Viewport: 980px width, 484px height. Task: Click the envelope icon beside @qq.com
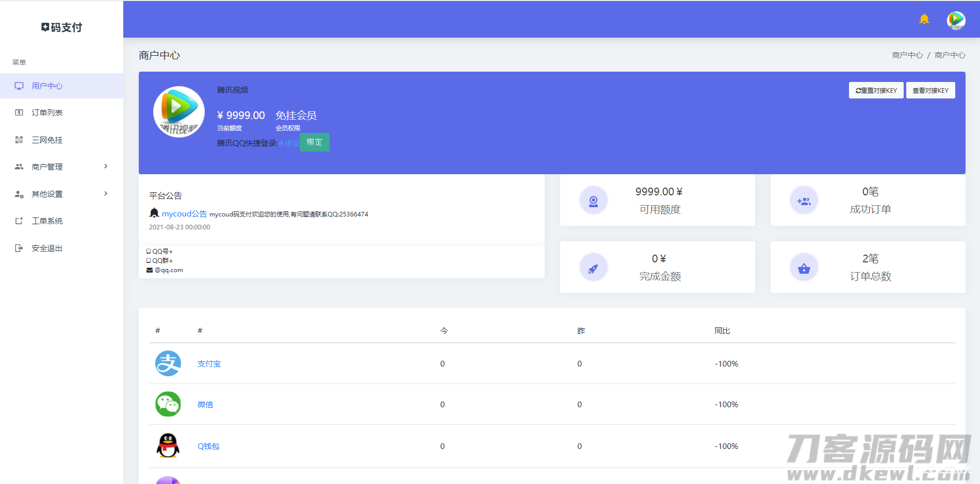[150, 270]
